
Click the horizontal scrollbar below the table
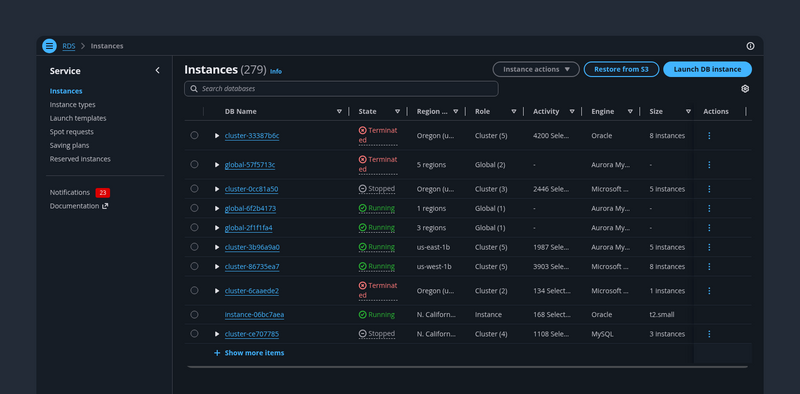tap(467, 366)
